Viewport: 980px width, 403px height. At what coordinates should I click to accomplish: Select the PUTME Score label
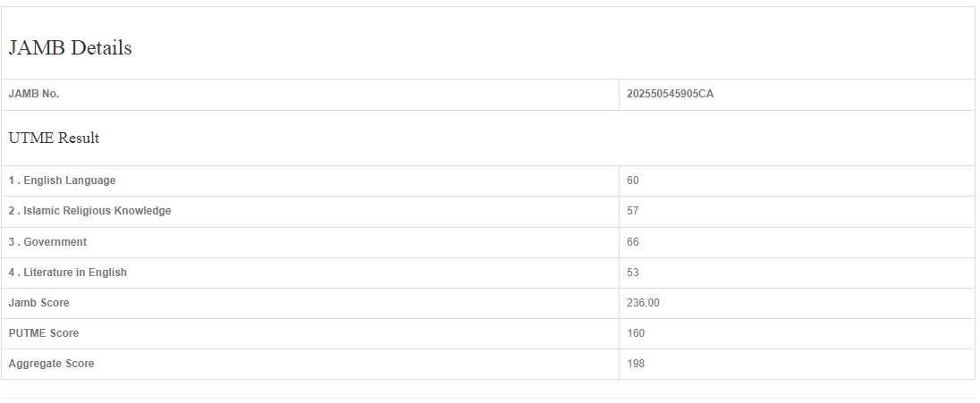pyautogui.click(x=44, y=333)
